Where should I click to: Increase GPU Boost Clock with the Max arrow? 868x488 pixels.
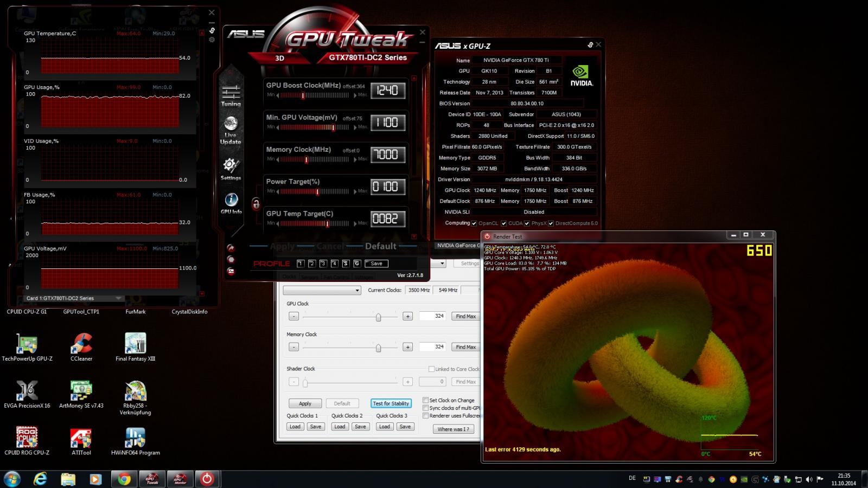[356, 95]
